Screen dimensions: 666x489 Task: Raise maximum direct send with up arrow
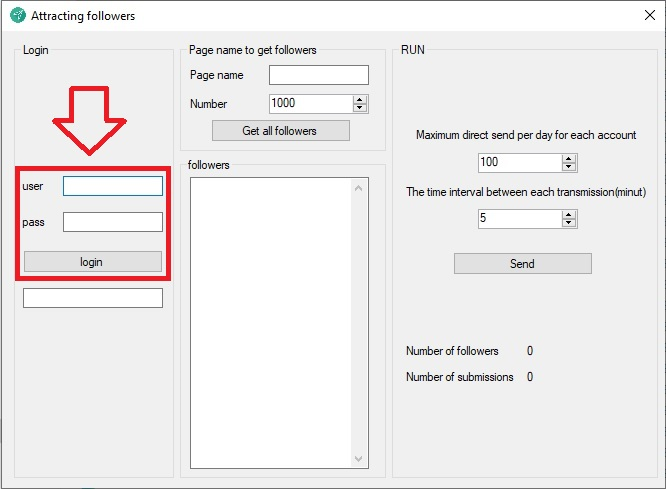[569, 158]
